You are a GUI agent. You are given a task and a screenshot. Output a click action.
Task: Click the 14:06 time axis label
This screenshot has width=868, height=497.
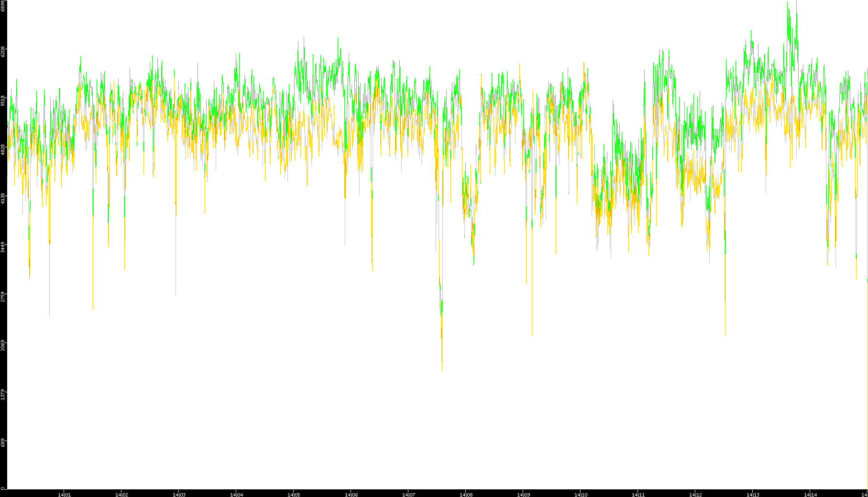point(351,495)
